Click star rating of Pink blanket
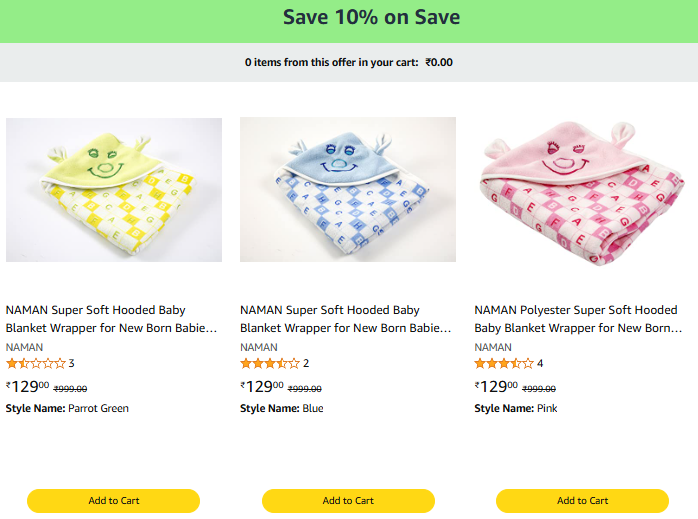This screenshot has height=519, width=698. (504, 364)
